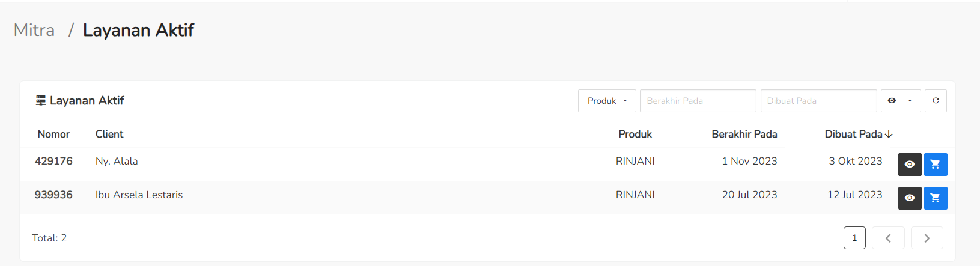Viewport: 980px width, 266px height.
Task: Select page 1 button
Action: click(854, 238)
